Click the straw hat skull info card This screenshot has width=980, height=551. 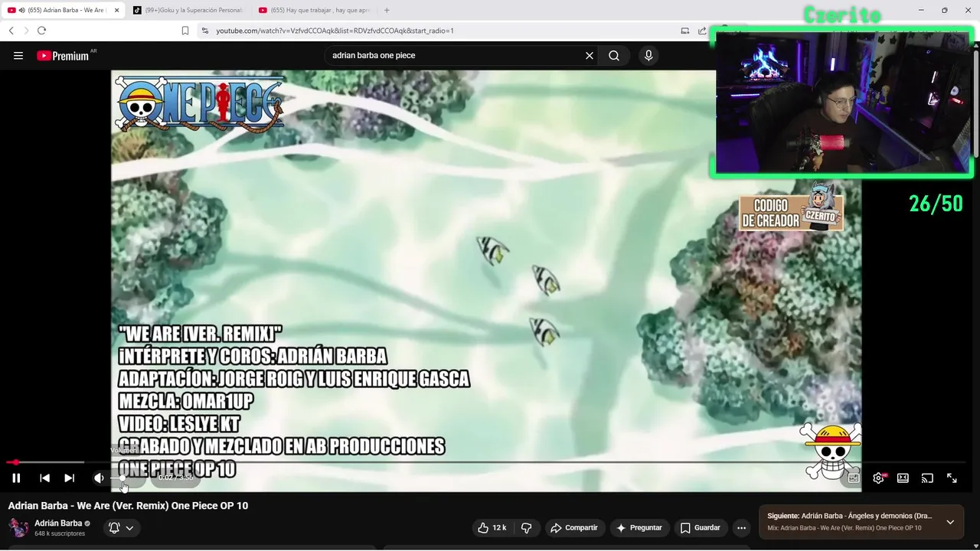(831, 452)
